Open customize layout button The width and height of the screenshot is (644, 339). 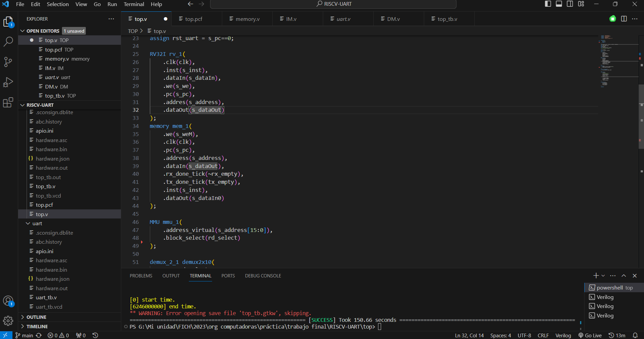tap(581, 4)
